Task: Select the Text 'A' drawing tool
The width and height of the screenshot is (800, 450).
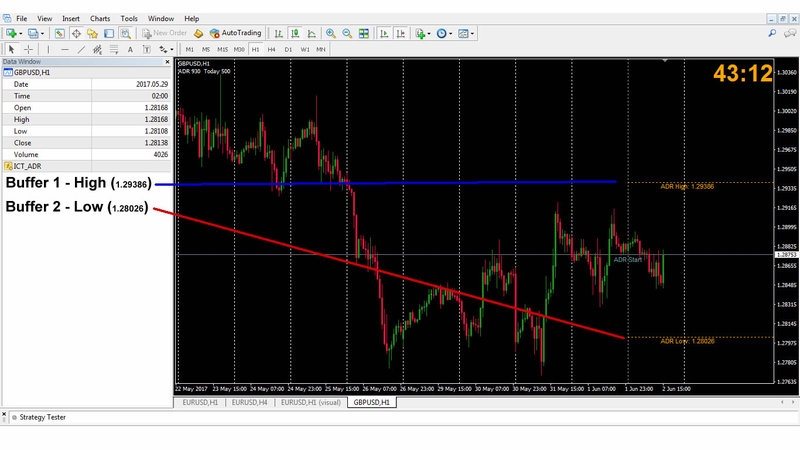Action: point(130,49)
